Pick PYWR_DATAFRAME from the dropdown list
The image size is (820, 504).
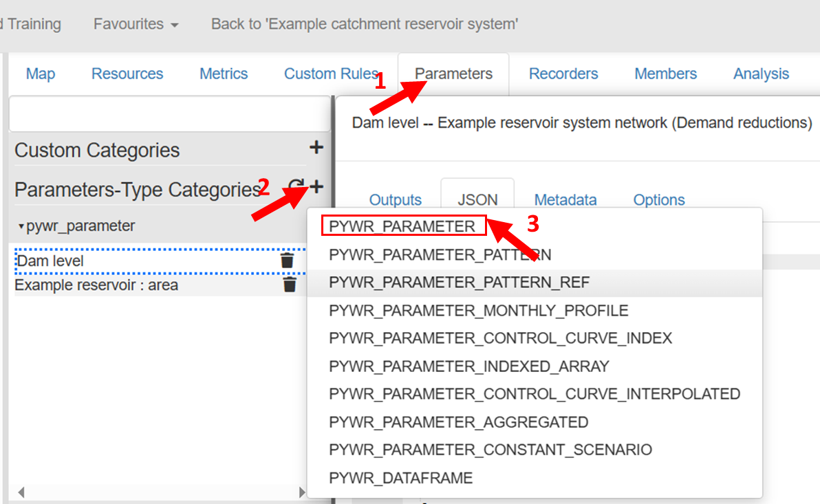[x=400, y=478]
